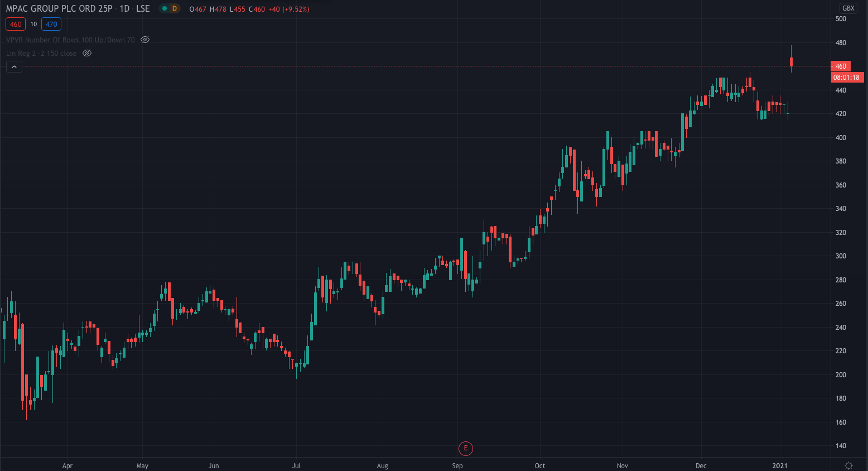Open chart settings gear icon
Screen dimensions: 868x471
[848, 465]
